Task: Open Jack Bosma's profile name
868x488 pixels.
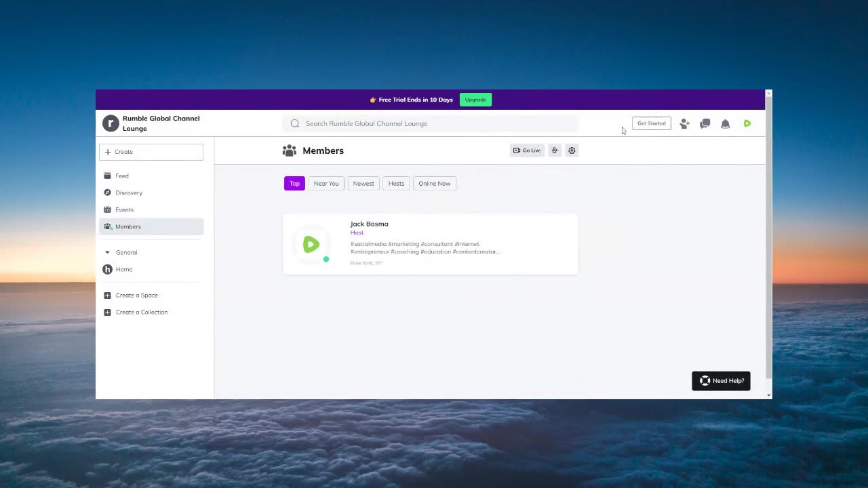Action: [370, 224]
